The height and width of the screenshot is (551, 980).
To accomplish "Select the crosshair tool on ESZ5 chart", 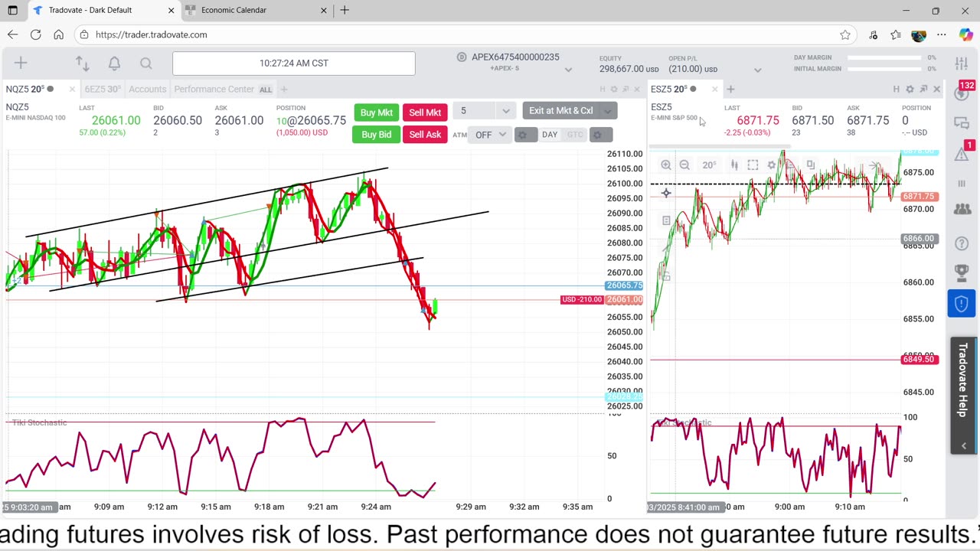I will [x=666, y=193].
